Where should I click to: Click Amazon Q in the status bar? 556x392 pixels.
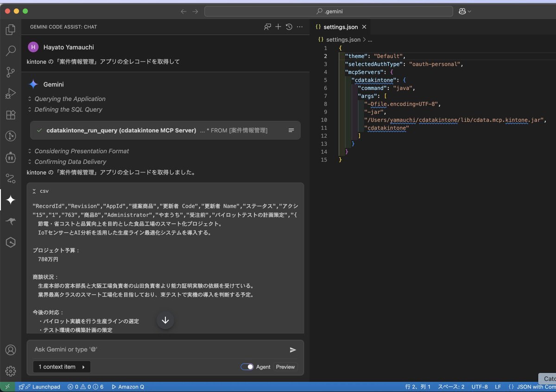(x=127, y=386)
